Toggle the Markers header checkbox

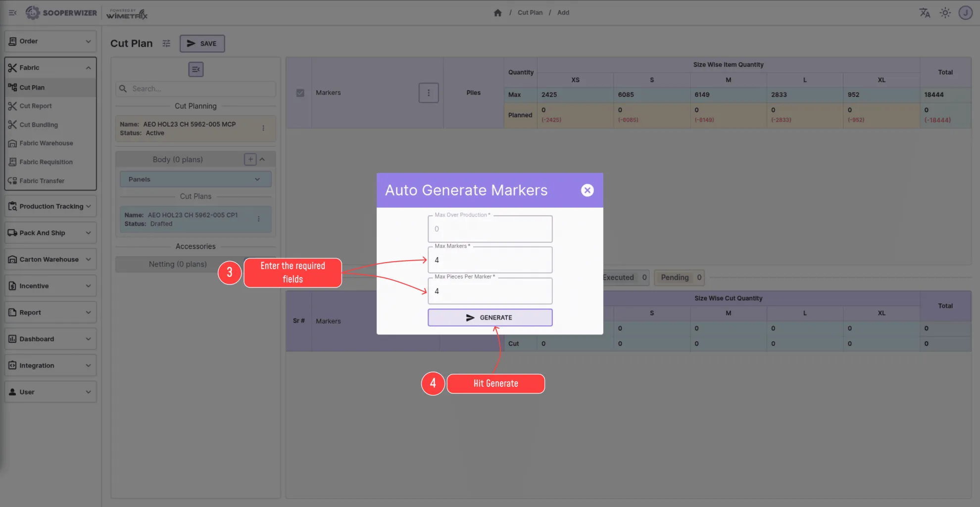point(300,93)
